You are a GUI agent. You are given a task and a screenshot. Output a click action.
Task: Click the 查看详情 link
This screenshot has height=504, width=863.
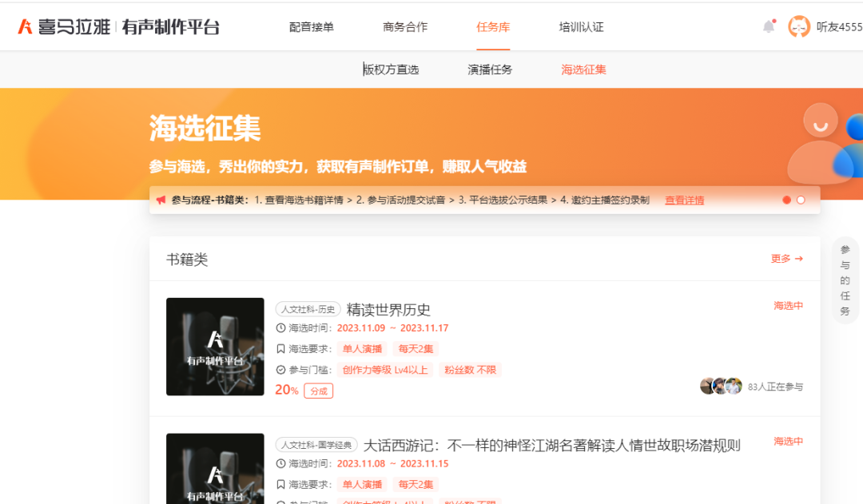point(685,200)
